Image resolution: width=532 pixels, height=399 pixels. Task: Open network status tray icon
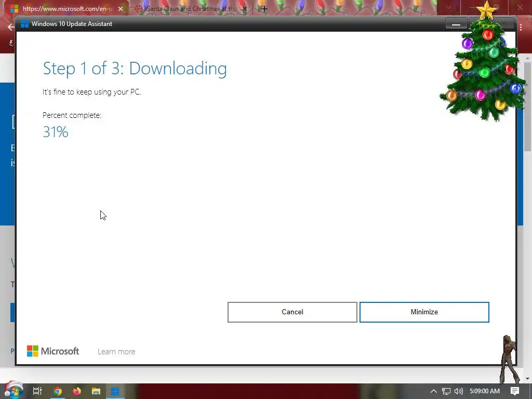pos(446,391)
